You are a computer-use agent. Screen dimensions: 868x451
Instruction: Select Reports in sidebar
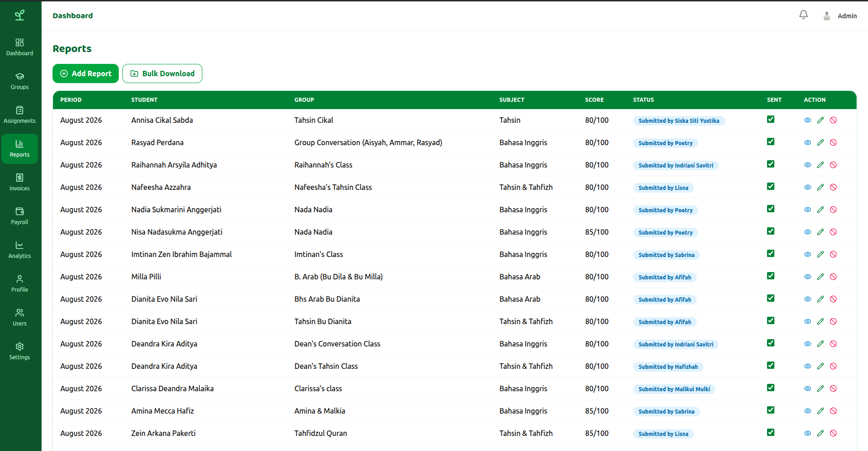point(20,149)
